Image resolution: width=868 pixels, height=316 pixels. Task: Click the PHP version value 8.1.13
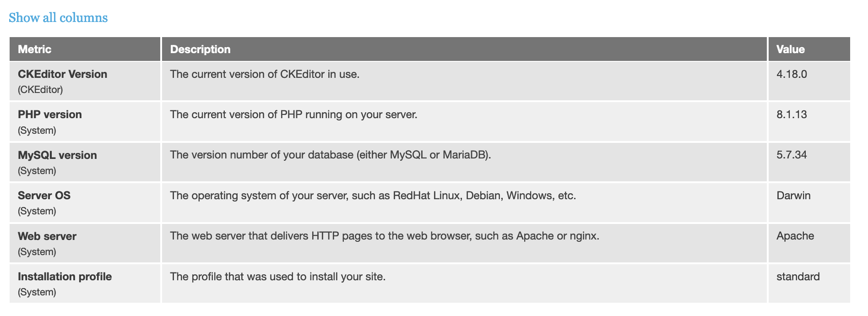click(791, 114)
